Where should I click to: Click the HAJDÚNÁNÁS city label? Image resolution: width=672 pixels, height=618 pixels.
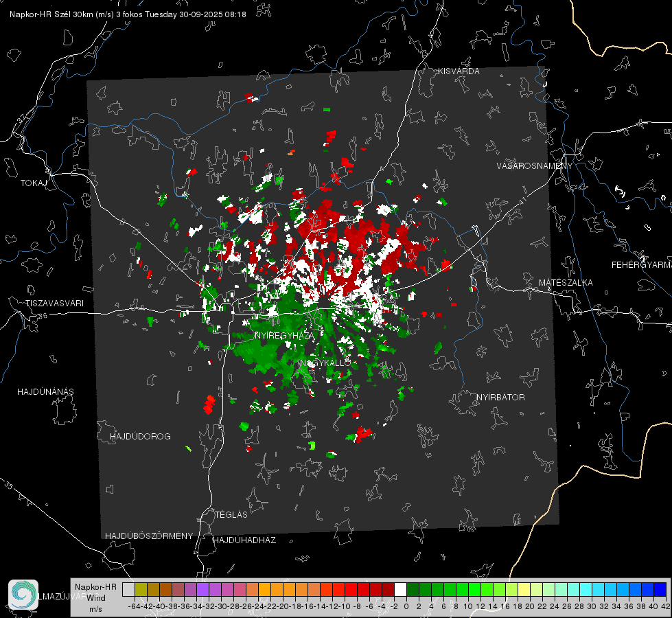45,392
